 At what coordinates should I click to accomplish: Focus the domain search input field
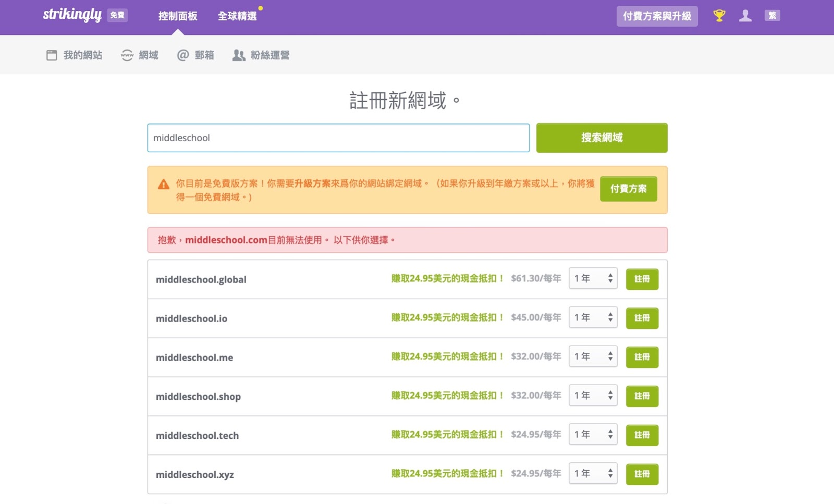[338, 138]
